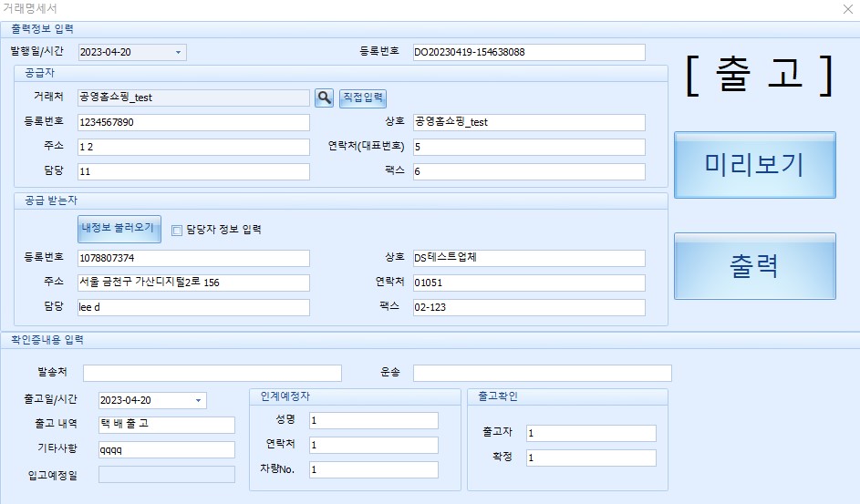Click the 확인증내용 입력 section header

tap(47, 340)
